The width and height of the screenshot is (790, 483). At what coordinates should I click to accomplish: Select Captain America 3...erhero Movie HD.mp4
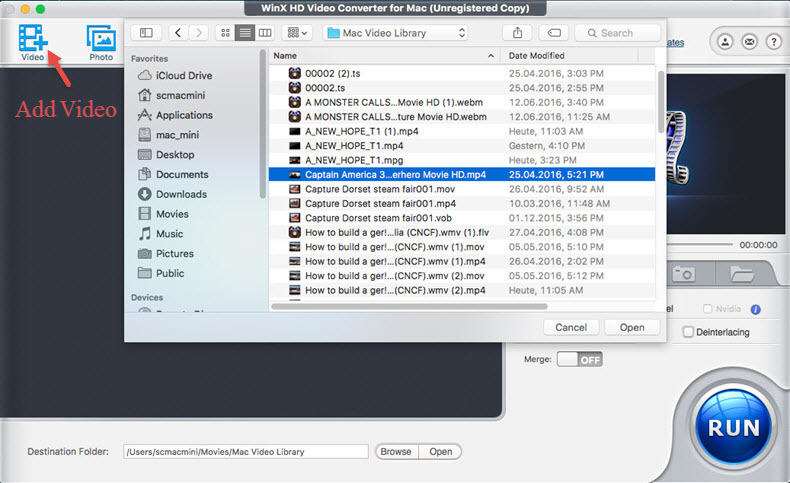pos(462,175)
